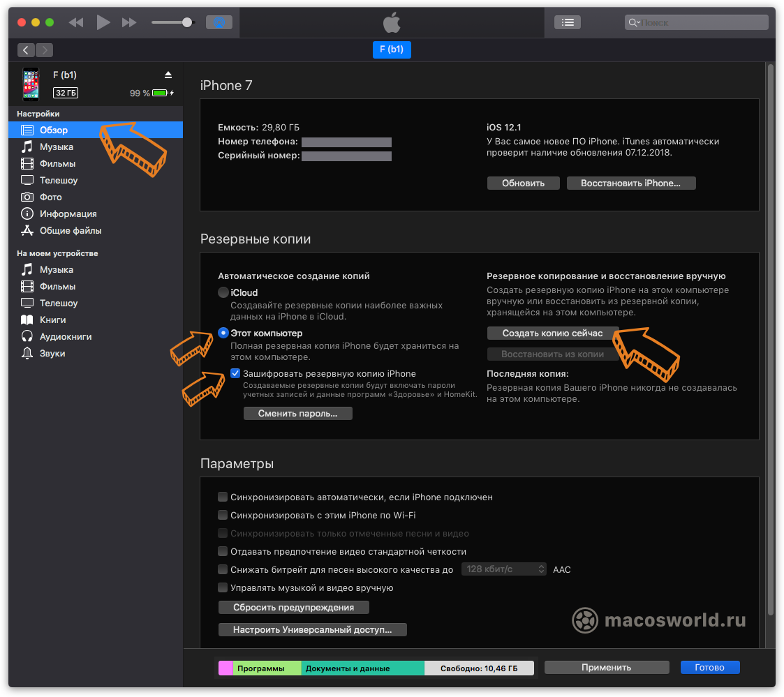Enable Управлять музыкой и видео вручную
The width and height of the screenshot is (784, 697).
223,587
